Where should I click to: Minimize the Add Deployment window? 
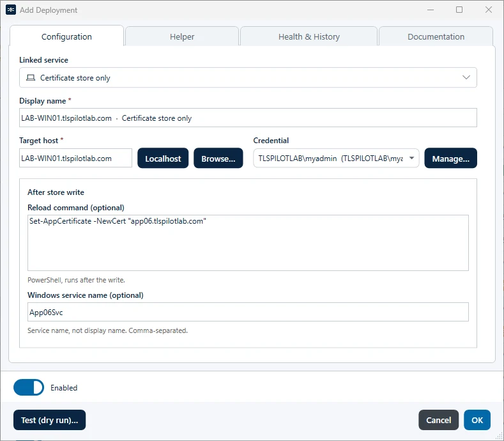tap(431, 10)
